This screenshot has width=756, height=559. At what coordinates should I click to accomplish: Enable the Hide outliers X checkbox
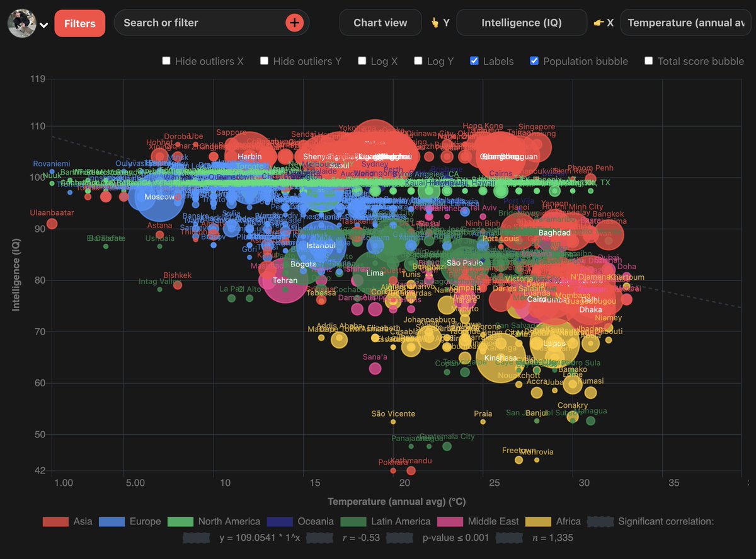166,61
